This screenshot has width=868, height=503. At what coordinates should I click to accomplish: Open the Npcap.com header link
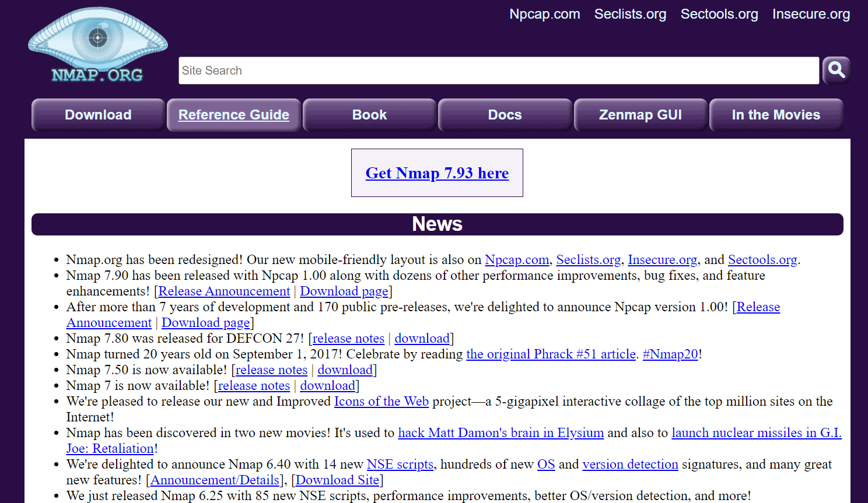(x=545, y=14)
